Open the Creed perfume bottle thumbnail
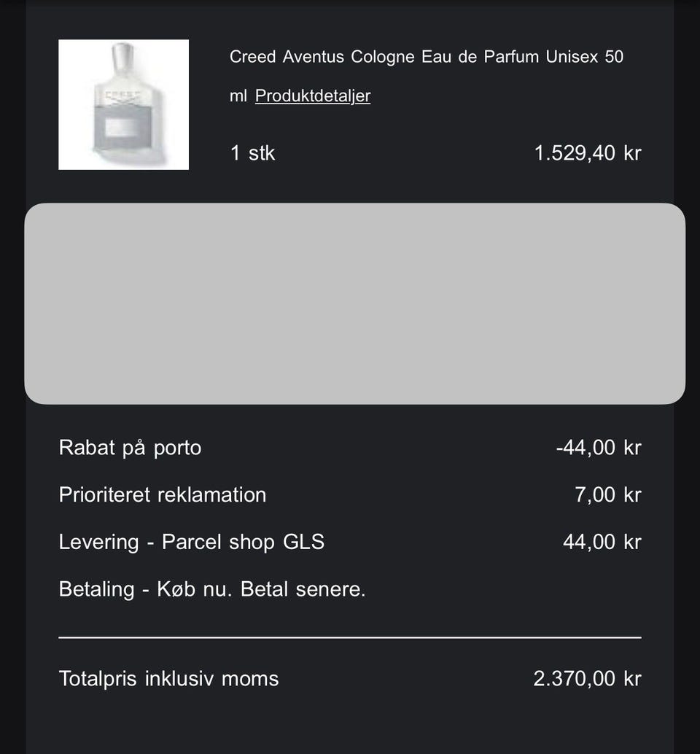The width and height of the screenshot is (700, 754). (x=123, y=104)
